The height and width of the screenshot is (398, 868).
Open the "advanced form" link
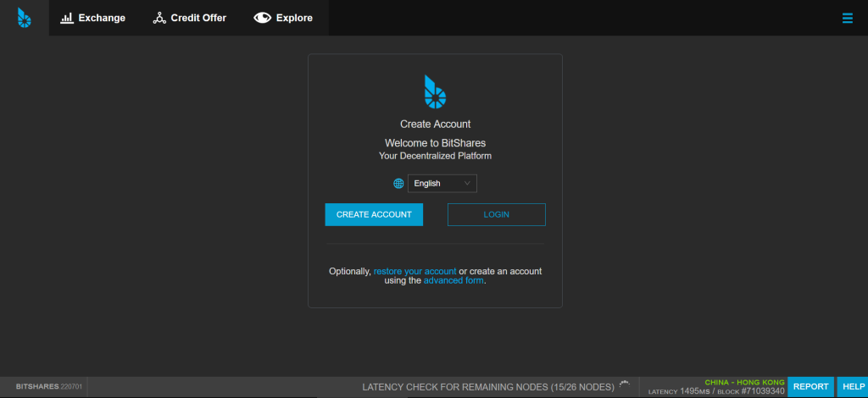(453, 280)
